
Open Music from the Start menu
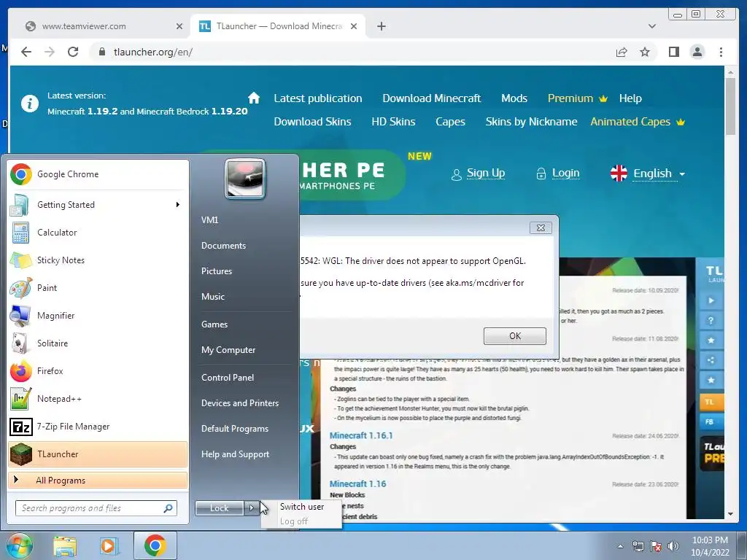(x=212, y=297)
